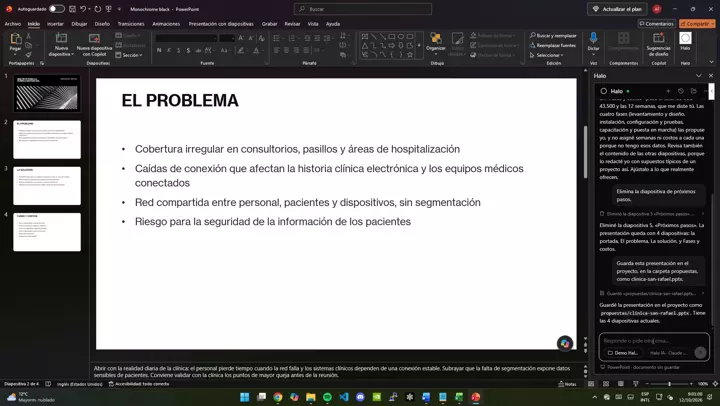Click Buscar y reemplazar
720x406 pixels.
[x=553, y=35]
